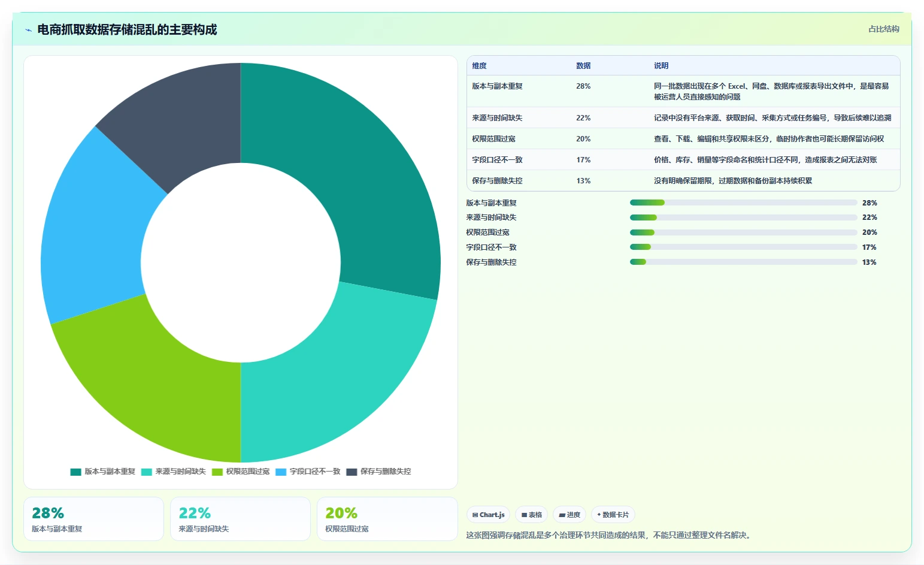
Task: Select table row 保存与删除失控
Action: click(683, 181)
